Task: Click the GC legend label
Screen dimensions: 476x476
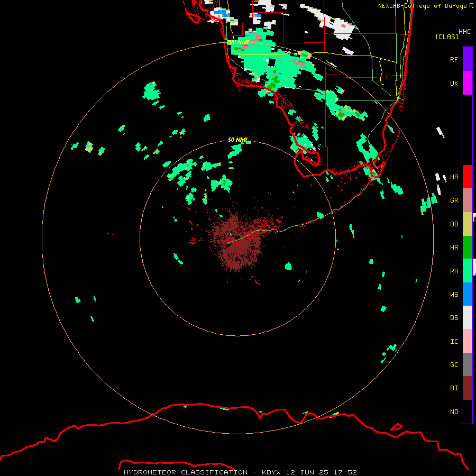Action: [454, 365]
